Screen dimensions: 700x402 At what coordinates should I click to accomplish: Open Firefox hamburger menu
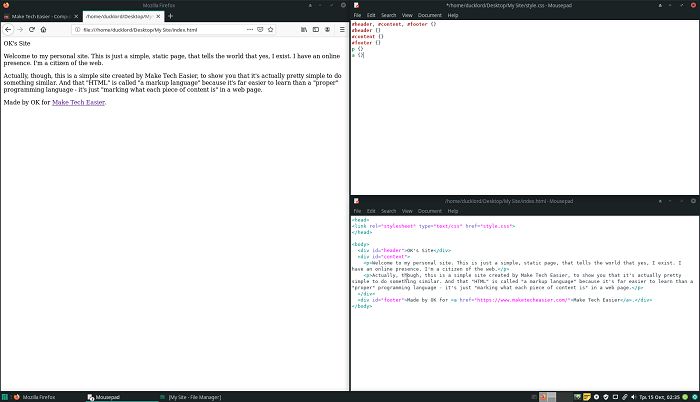tap(342, 29)
